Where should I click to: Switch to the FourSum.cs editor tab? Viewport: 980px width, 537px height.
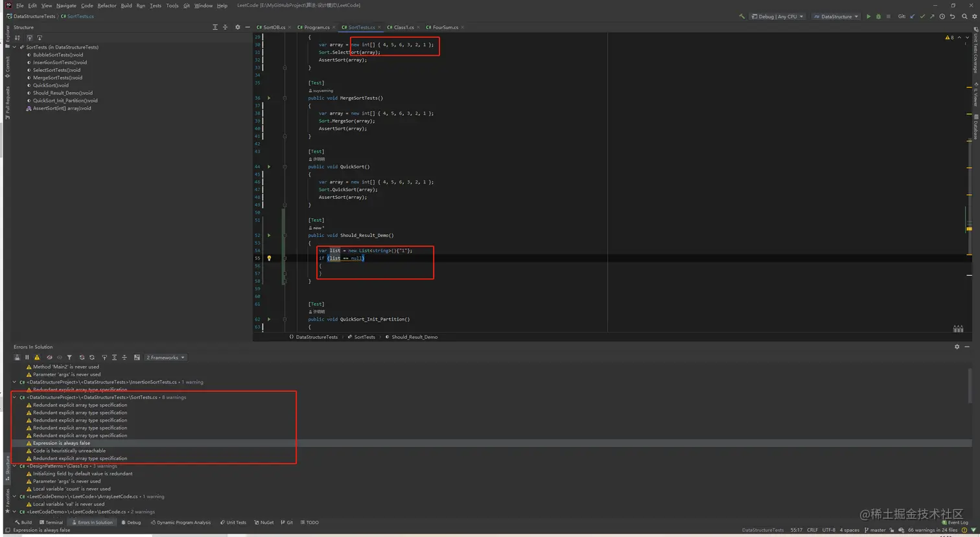[x=445, y=27]
